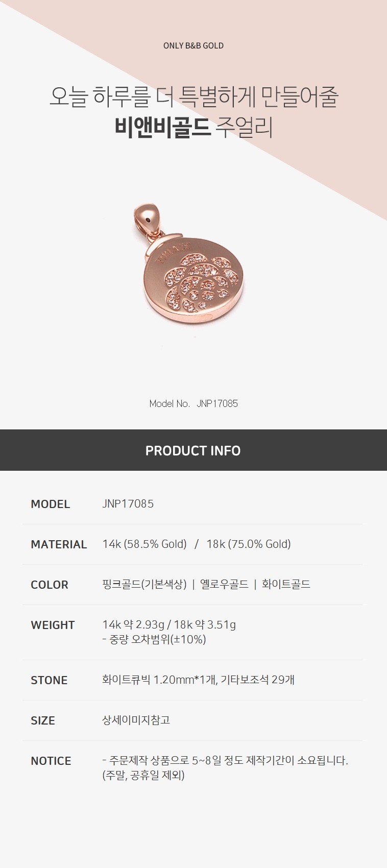The image size is (387, 868).
Task: Choose the 화이트골드 color option
Action: (286, 584)
